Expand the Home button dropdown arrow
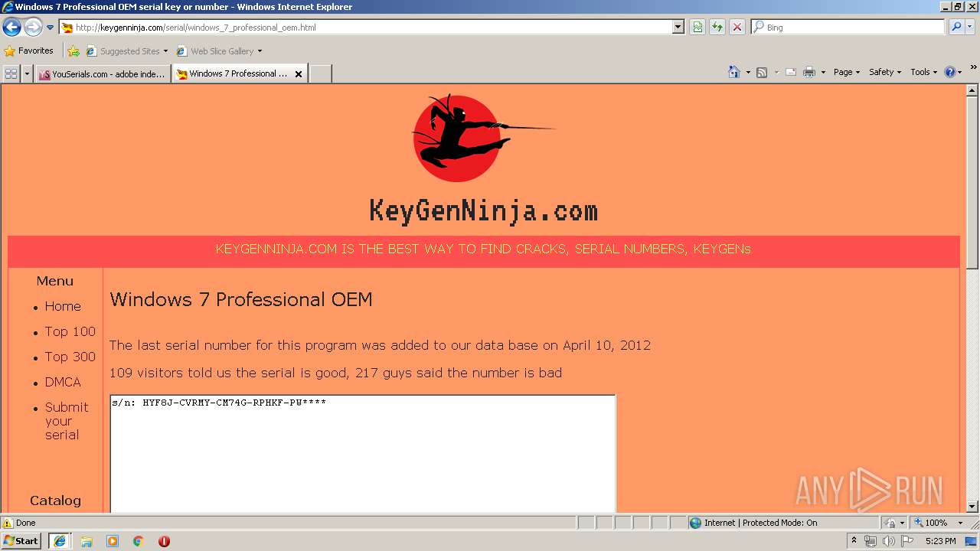 point(746,72)
